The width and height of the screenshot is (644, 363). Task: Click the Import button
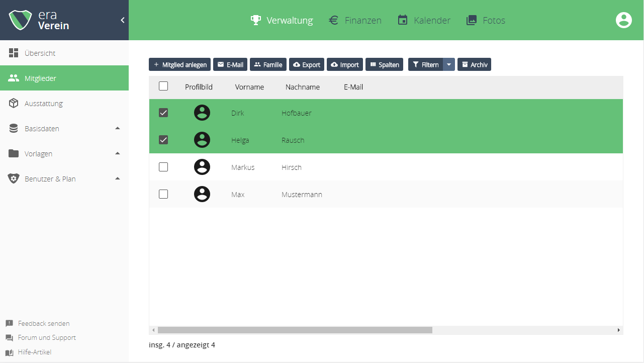345,64
